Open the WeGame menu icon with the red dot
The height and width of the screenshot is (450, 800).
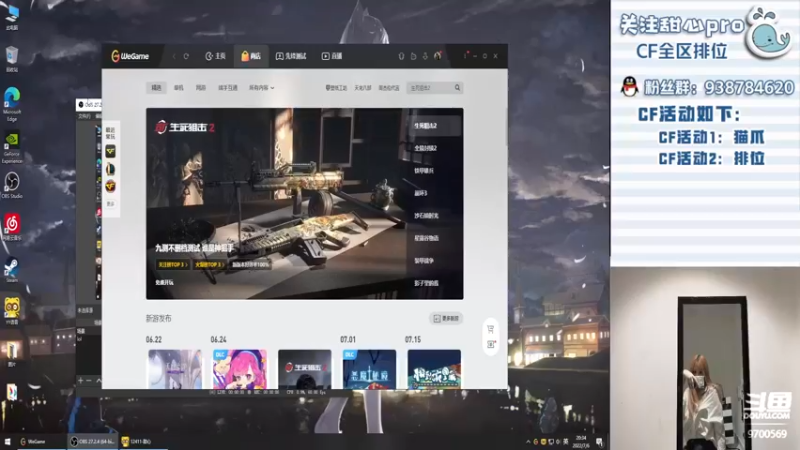[x=465, y=56]
